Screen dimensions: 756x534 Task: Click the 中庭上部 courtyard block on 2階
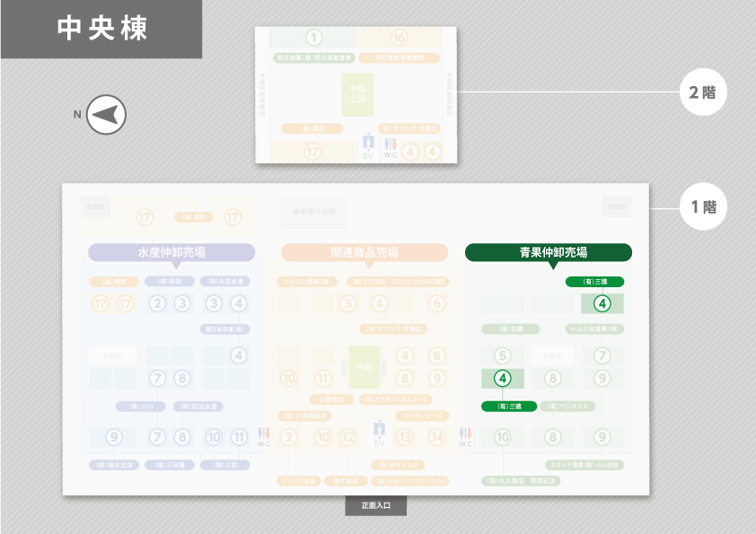(x=357, y=95)
